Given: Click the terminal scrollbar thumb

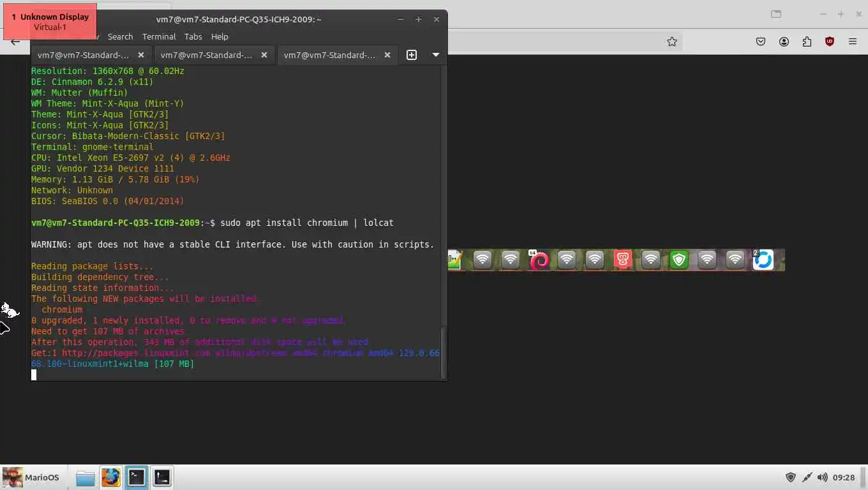Looking at the screenshot, I should click(x=443, y=352).
